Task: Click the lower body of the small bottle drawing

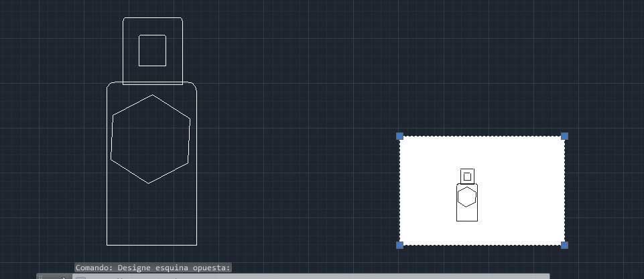Action: (466, 214)
